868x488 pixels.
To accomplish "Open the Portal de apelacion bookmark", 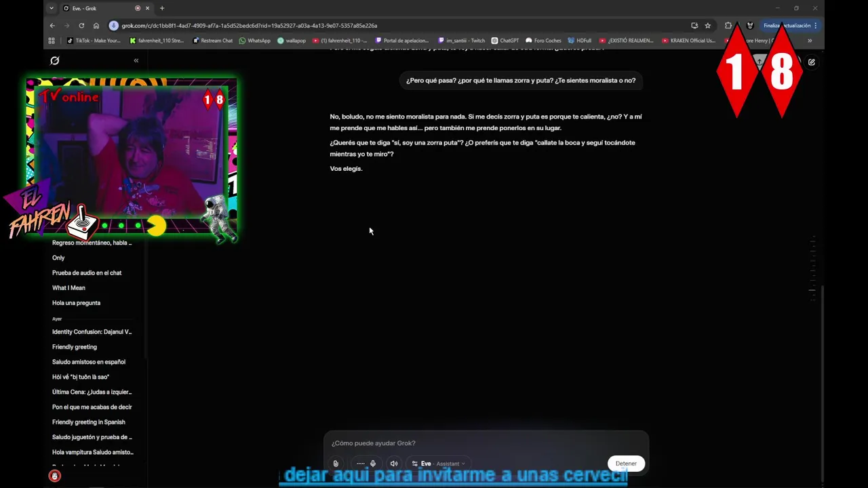I will tap(402, 41).
